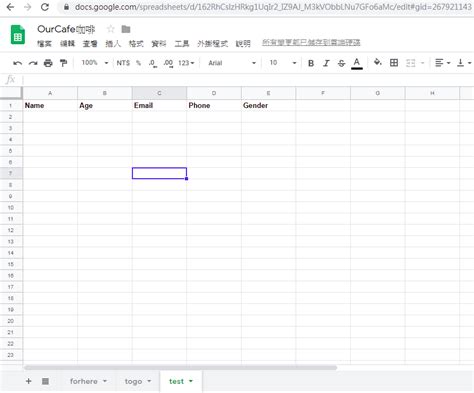Click the Name header cell

[50, 105]
